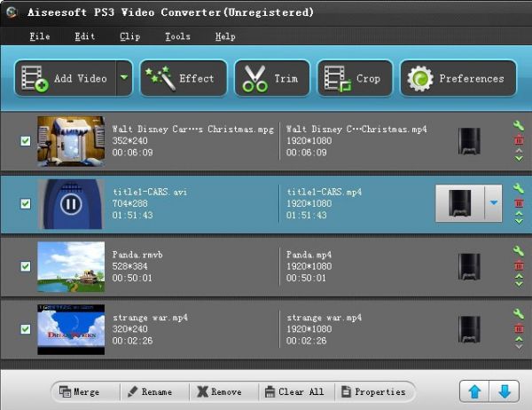Move selected item down with blue arrow
The image size is (532, 410).
coord(505,391)
